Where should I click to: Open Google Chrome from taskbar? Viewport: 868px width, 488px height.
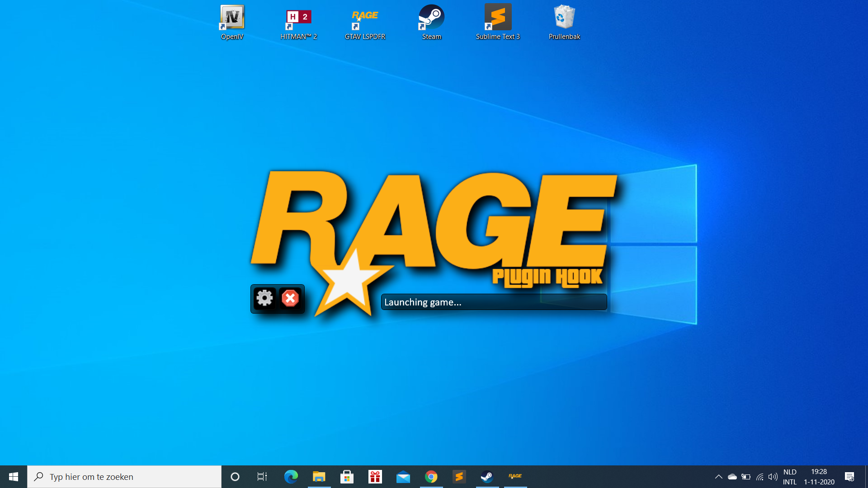(431, 476)
